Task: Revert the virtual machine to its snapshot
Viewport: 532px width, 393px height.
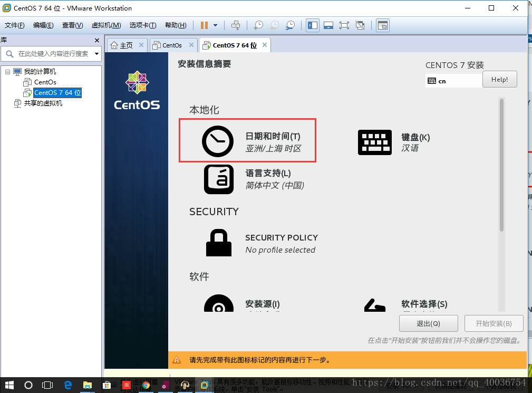Action: tap(274, 25)
